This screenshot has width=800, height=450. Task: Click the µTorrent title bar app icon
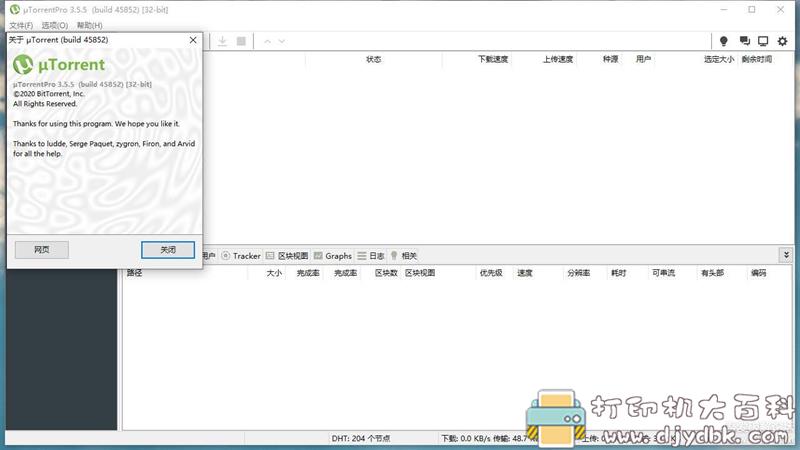[x=15, y=9]
